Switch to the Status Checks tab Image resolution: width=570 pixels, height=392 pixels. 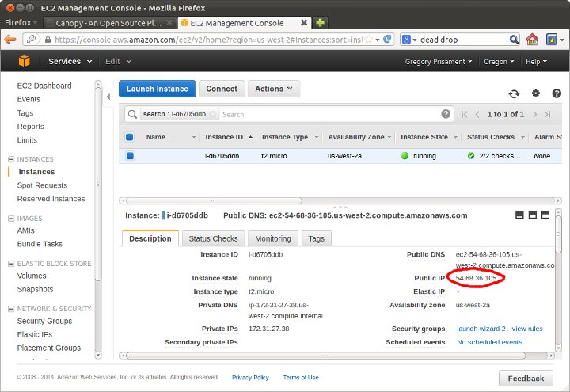[213, 238]
